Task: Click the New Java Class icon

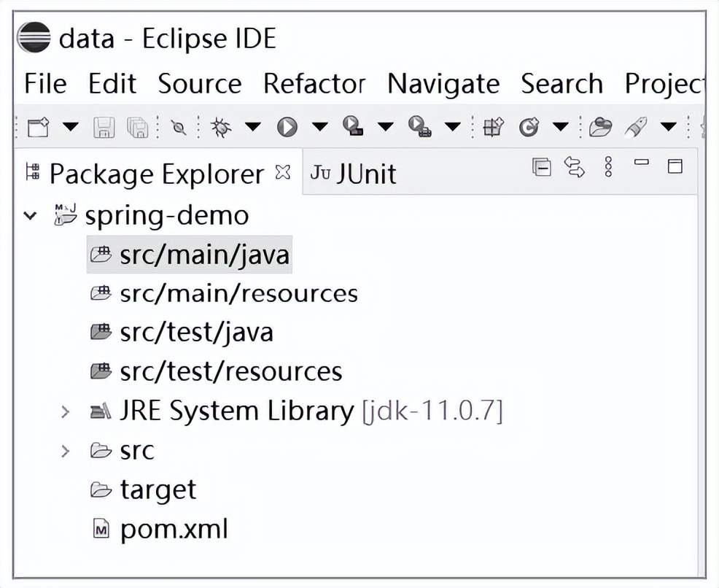Action: [x=529, y=127]
